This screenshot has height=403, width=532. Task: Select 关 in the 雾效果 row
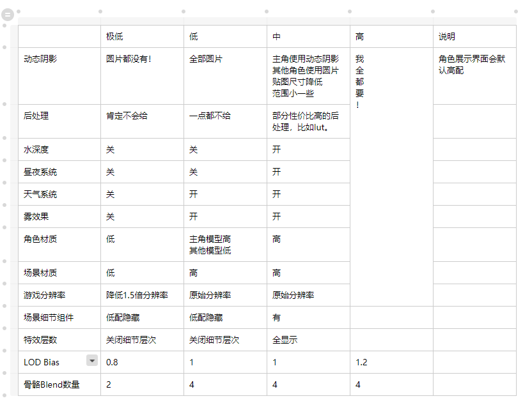pyautogui.click(x=142, y=217)
